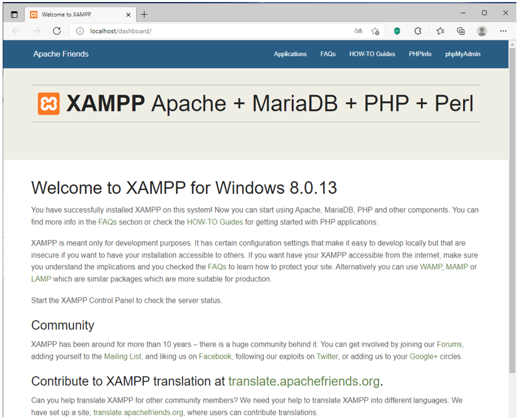The width and height of the screenshot is (519, 420).
Task: Add this page to favorites
Action: (x=375, y=31)
